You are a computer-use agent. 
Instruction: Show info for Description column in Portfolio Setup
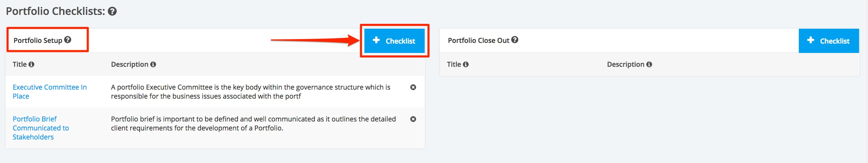tap(153, 64)
